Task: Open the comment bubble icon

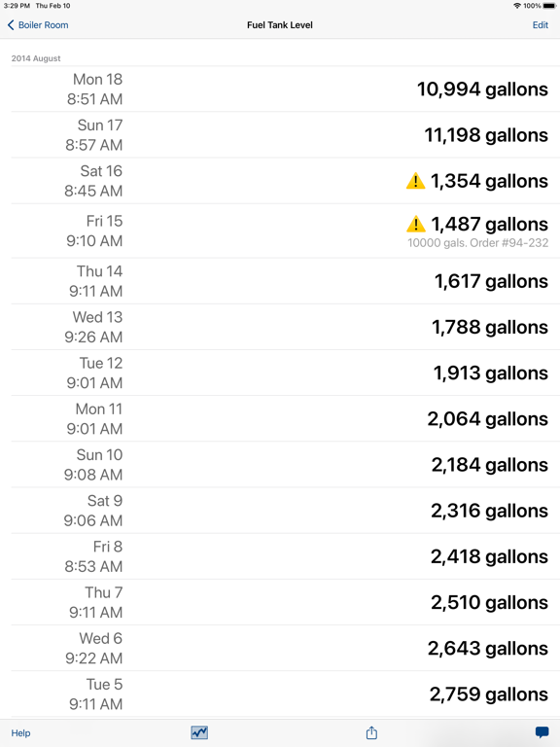Action: 542,732
